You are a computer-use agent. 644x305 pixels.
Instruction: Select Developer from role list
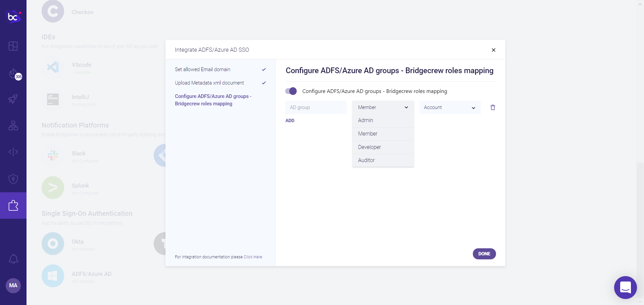(383, 147)
